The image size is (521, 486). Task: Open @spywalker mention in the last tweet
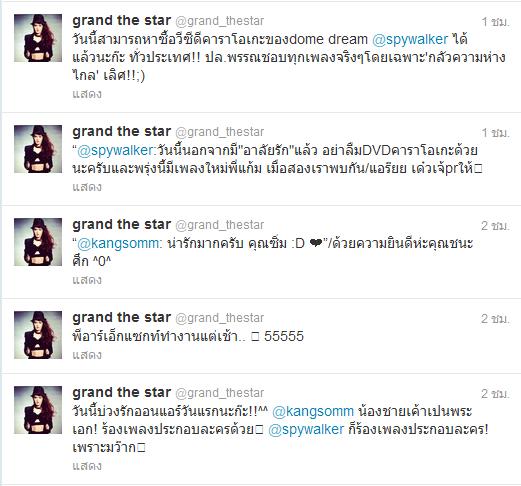(x=306, y=429)
